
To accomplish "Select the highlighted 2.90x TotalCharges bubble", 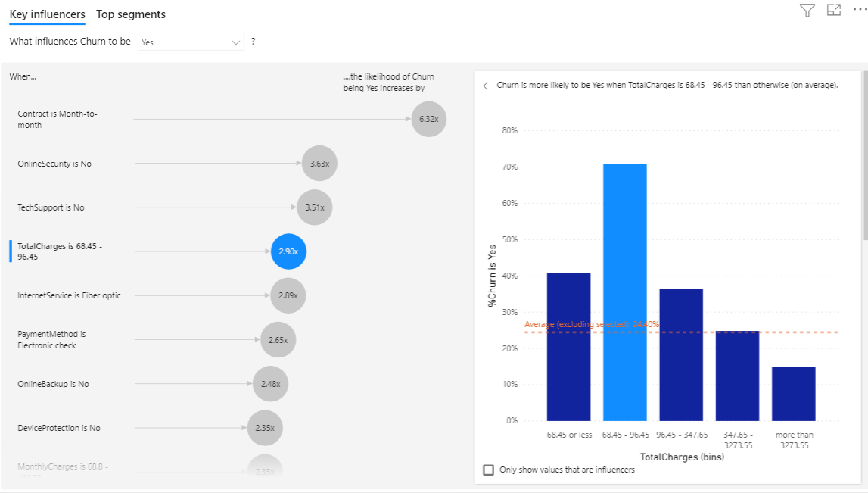I will 288,251.
